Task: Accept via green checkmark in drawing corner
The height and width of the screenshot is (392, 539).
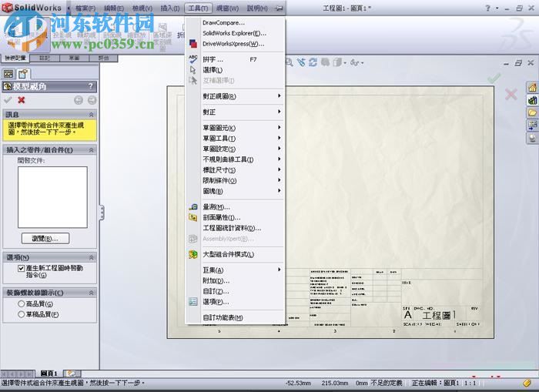Action: (494, 78)
